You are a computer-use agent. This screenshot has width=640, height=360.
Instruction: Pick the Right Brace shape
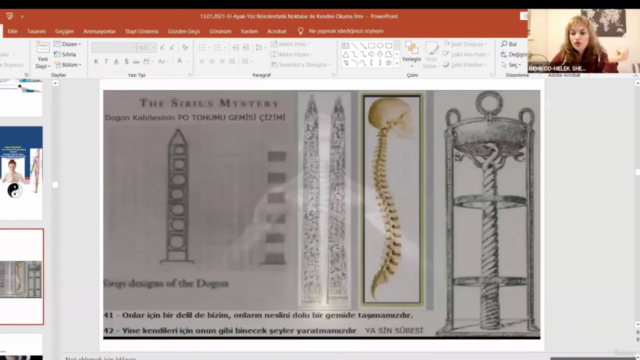pos(380,63)
